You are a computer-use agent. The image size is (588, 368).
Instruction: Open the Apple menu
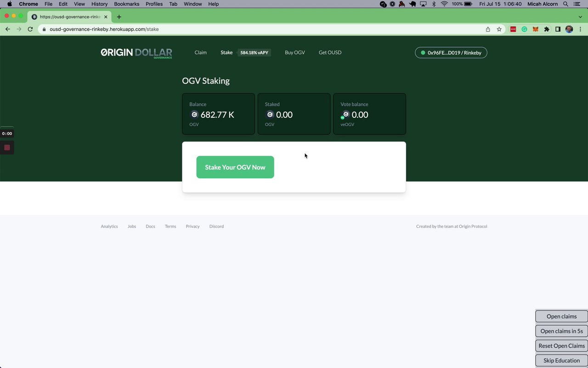pos(9,4)
